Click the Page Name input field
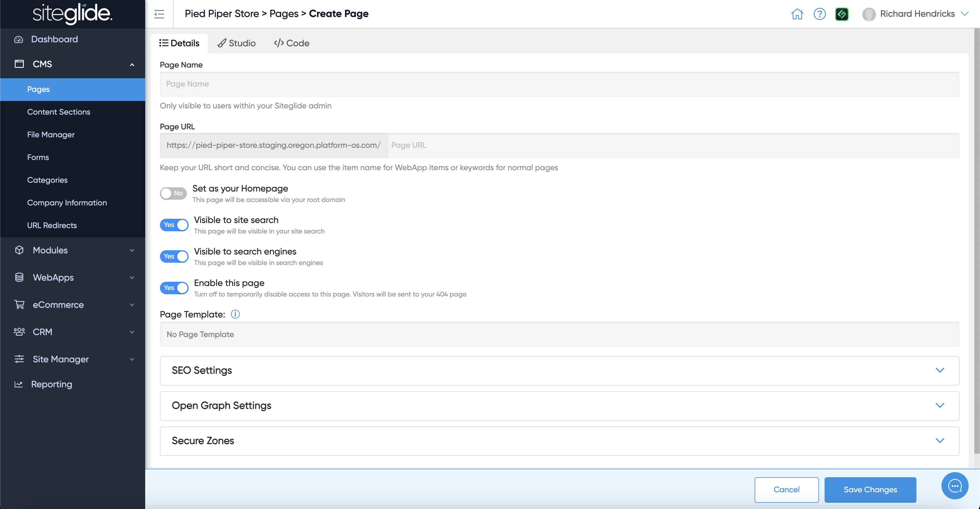Viewport: 980px width, 509px height. click(x=559, y=84)
